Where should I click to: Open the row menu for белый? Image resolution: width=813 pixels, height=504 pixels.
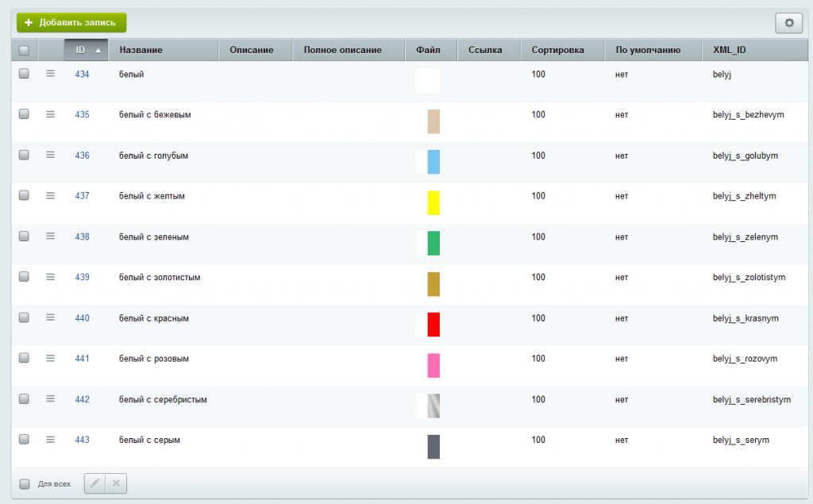pos(50,74)
